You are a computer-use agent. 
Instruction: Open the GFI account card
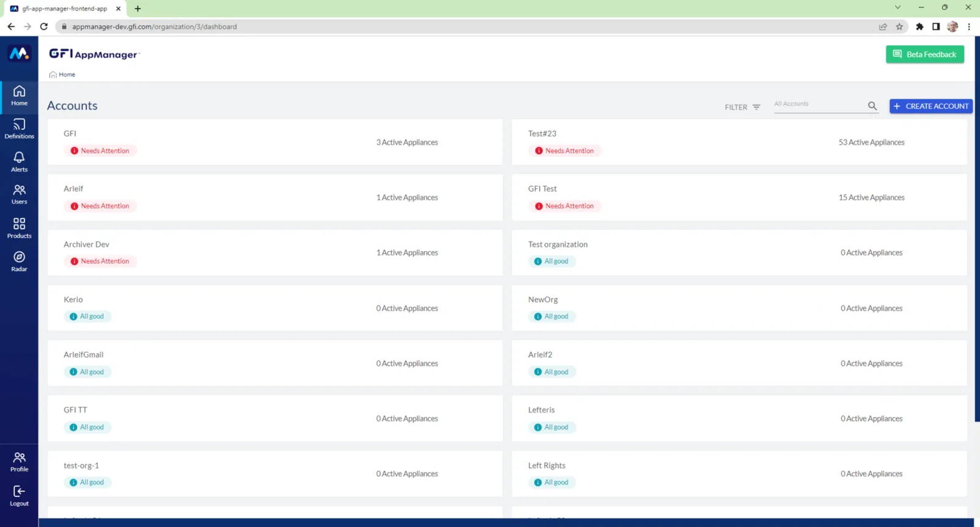click(275, 142)
